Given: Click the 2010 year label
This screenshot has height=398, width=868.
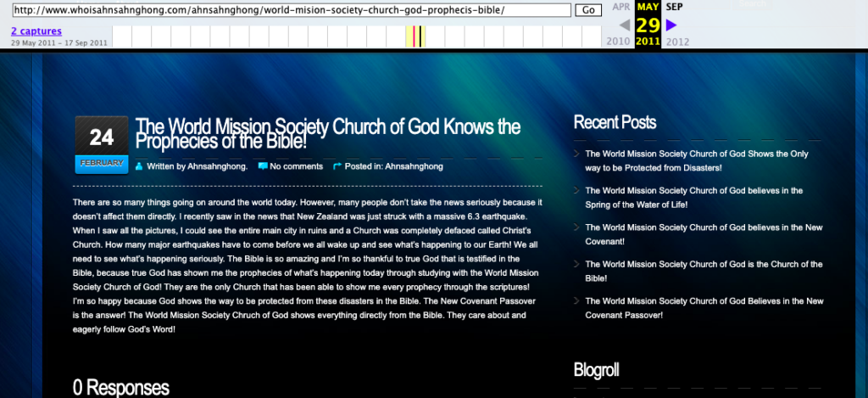Looking at the screenshot, I should (x=618, y=42).
